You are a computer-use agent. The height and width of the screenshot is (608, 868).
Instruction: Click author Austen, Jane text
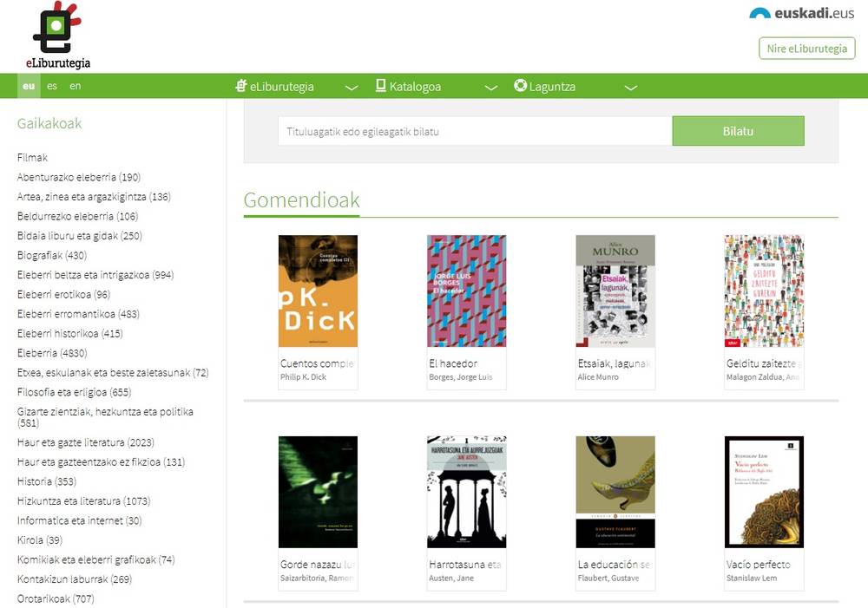coord(451,579)
